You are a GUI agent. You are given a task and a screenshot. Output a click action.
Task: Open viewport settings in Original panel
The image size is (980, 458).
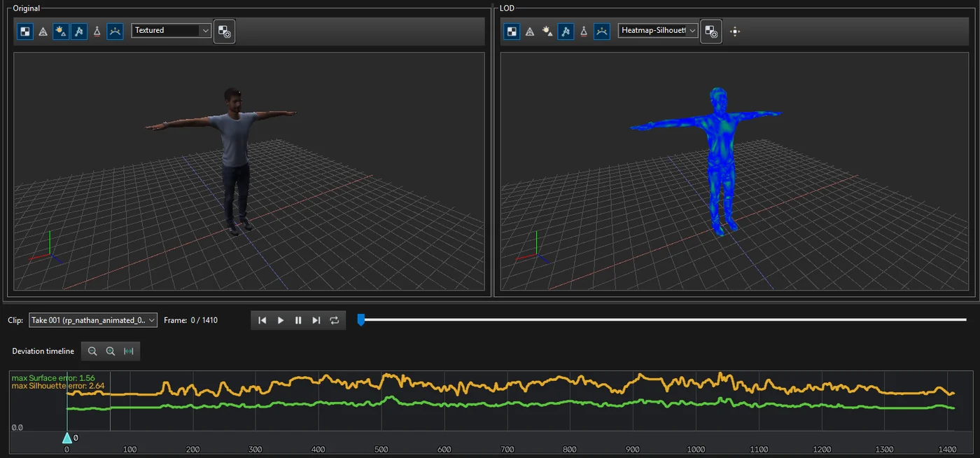point(225,32)
